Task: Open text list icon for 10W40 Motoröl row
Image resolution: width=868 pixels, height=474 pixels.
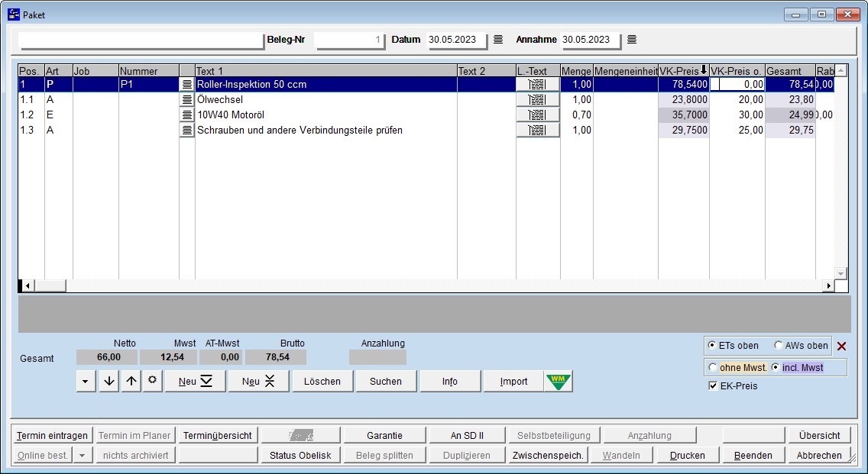Action: pos(187,115)
